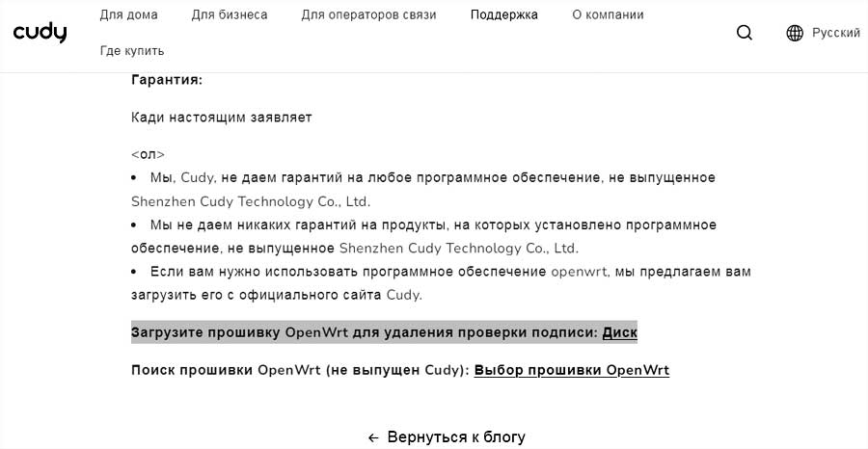Screen dimensions: 868x449
Task: Click the text Кади настоящим заявляет
Action: (x=222, y=118)
